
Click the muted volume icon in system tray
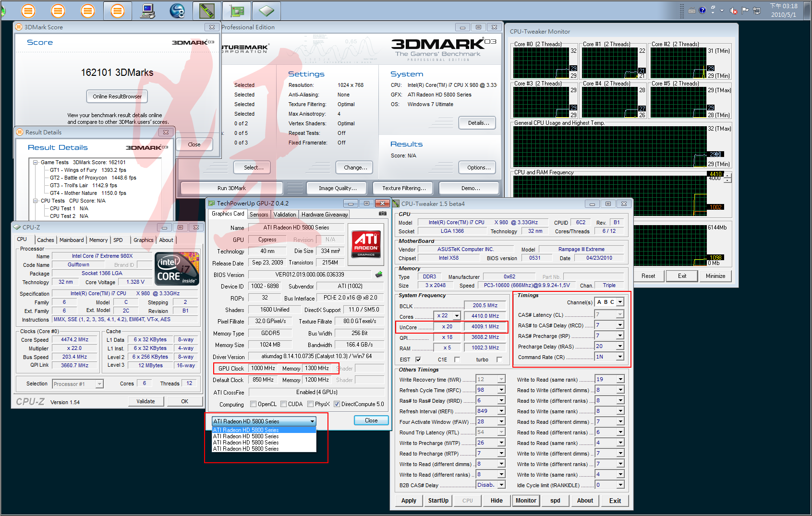pyautogui.click(x=733, y=10)
